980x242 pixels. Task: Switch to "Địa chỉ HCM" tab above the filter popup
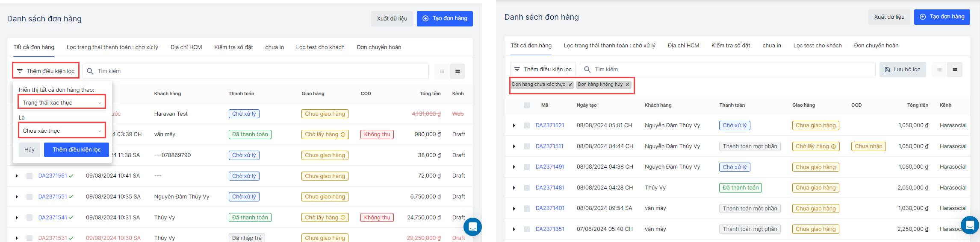(x=186, y=47)
